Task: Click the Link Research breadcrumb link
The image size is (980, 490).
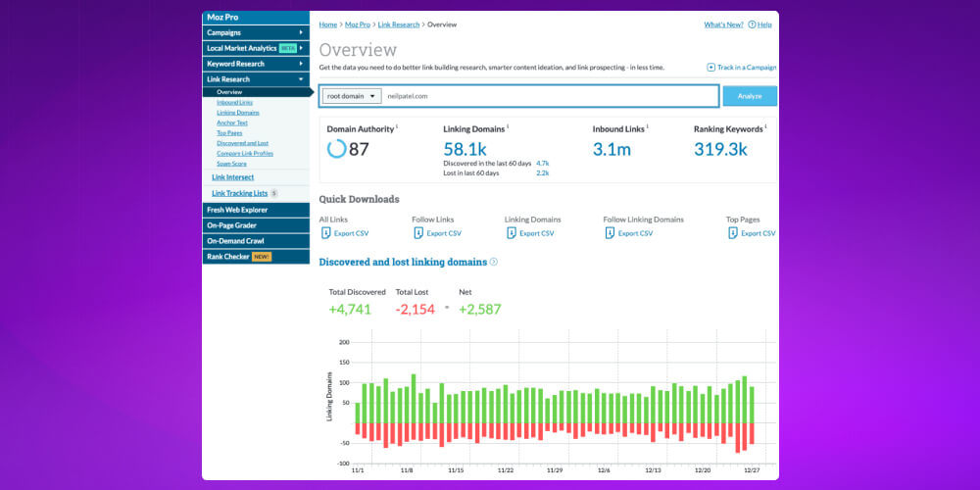Action: [x=399, y=25]
